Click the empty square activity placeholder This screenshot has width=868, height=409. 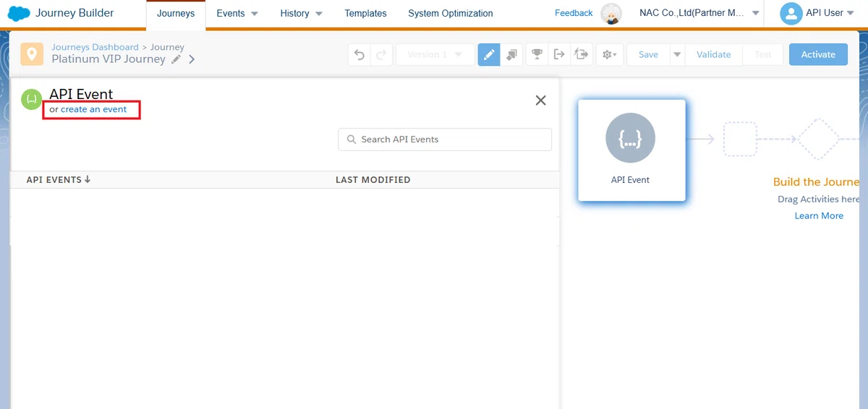click(x=740, y=139)
